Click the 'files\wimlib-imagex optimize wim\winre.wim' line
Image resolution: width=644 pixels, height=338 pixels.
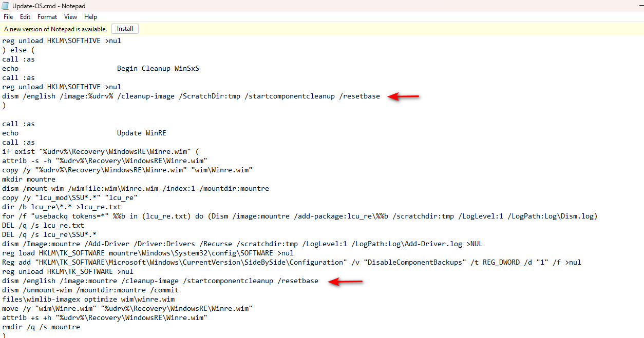point(88,299)
